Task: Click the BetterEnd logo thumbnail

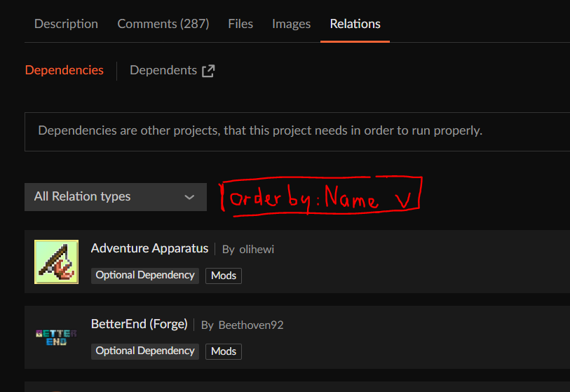Action: point(56,337)
